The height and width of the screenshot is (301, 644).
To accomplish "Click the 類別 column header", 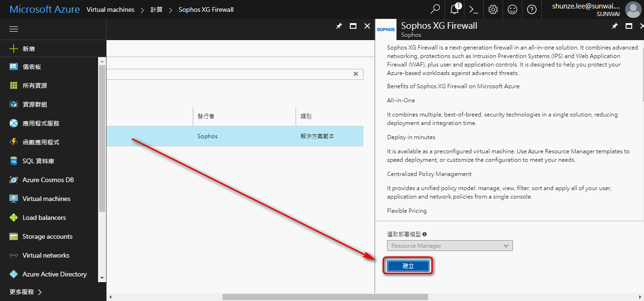I will [306, 116].
